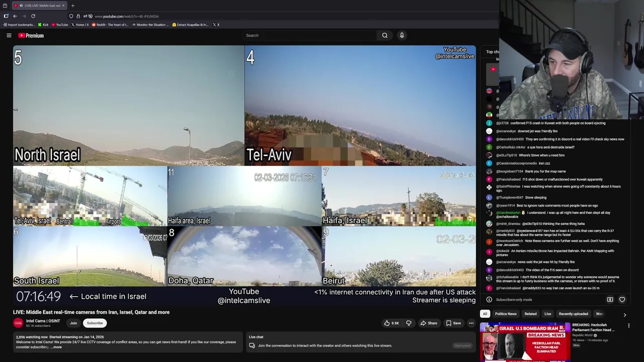
Task: Open the Reddit bookmark
Action: coord(110,25)
